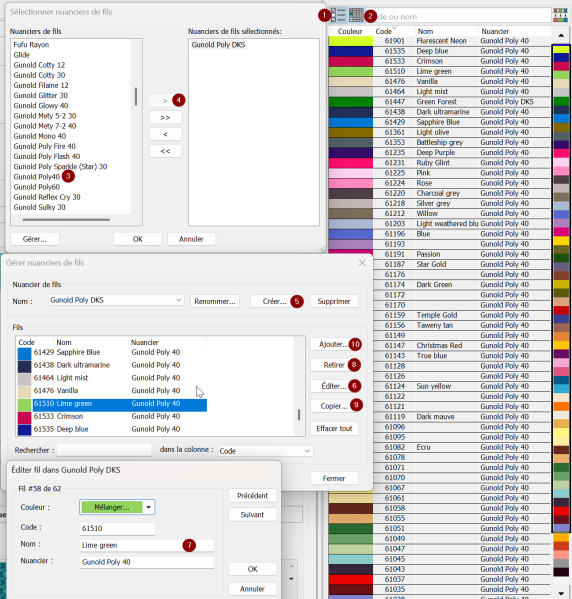Viewport: 572px width, 599px height.
Task: Click OK in Sélectionner nuanciers de fils dialog
Action: click(x=138, y=239)
